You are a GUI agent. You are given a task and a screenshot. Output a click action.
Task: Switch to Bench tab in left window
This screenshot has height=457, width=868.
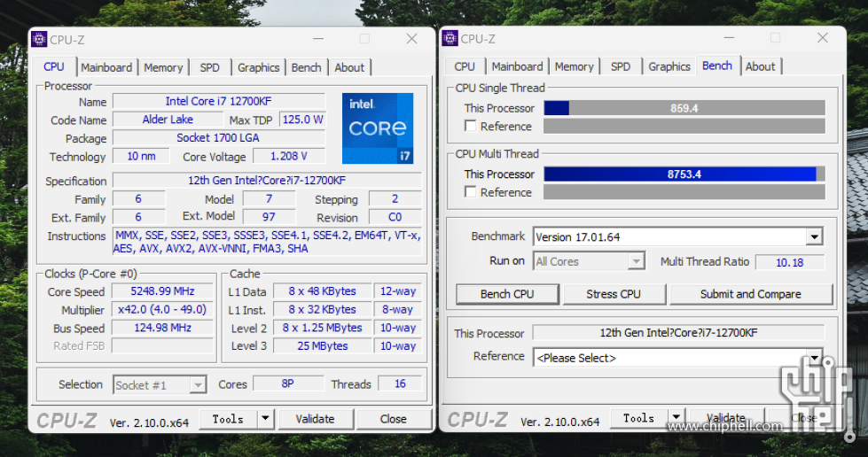306,67
